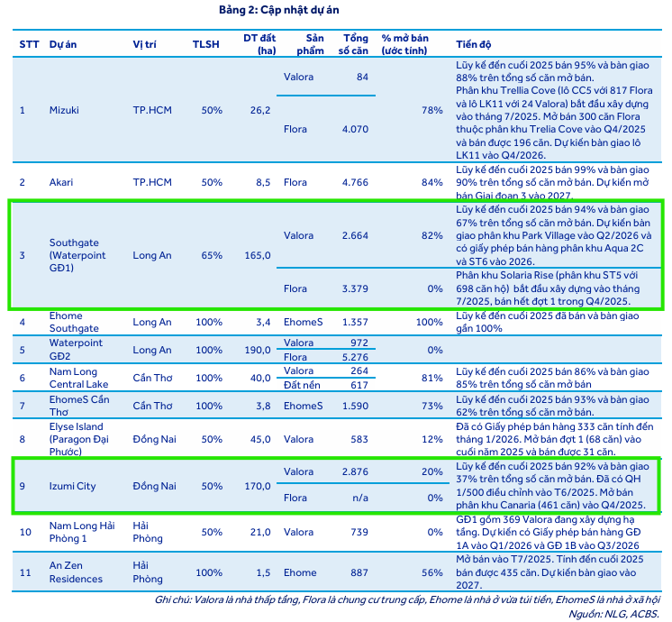Image resolution: width=672 pixels, height=622 pixels.
Task: Click the "DT đất (ha)" column header
Action: [257, 44]
